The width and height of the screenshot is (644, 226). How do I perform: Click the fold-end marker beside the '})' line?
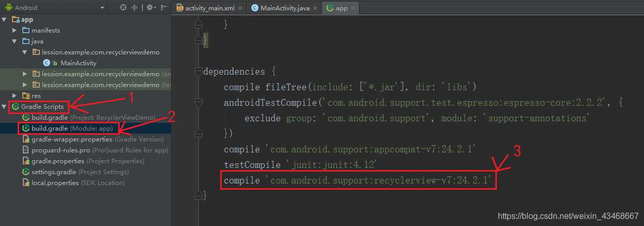(x=197, y=134)
